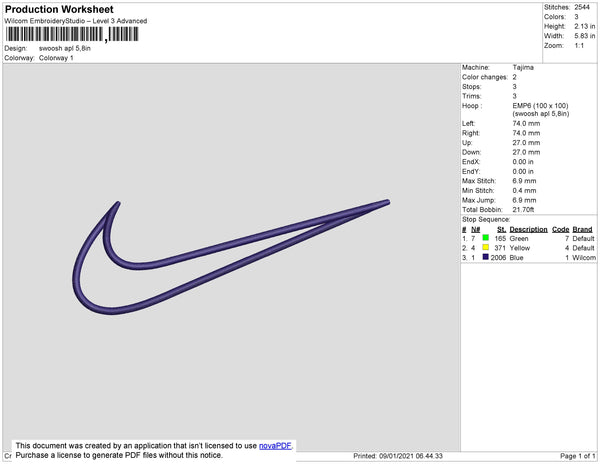This screenshot has width=600, height=464.
Task: Select the Machine value 'Tajima'
Action: 523,67
